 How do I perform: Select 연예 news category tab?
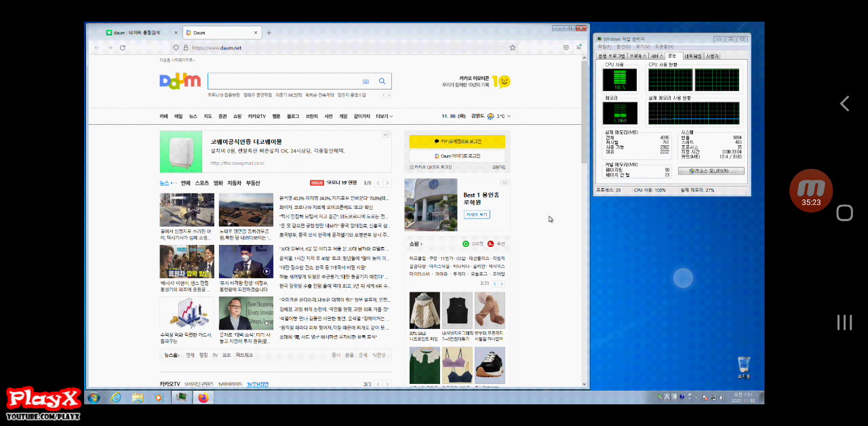click(x=185, y=183)
